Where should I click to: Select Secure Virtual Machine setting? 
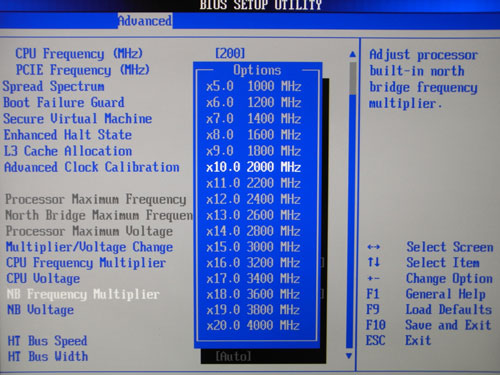(x=78, y=119)
